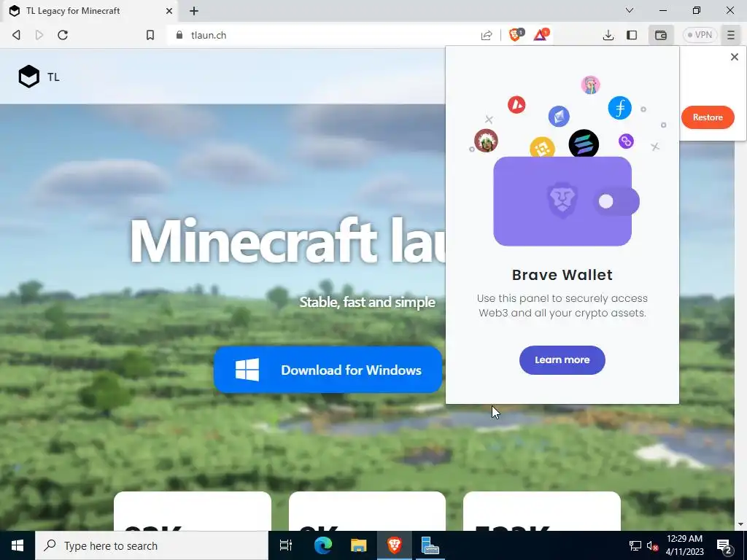Click the 'Type here to search' taskbar box
This screenshot has height=560, width=747.
coord(152,545)
